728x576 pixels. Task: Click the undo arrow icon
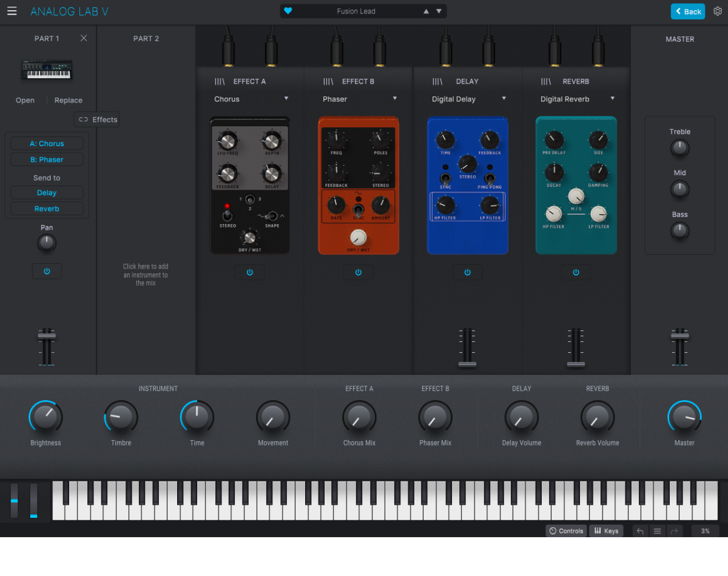pyautogui.click(x=641, y=531)
